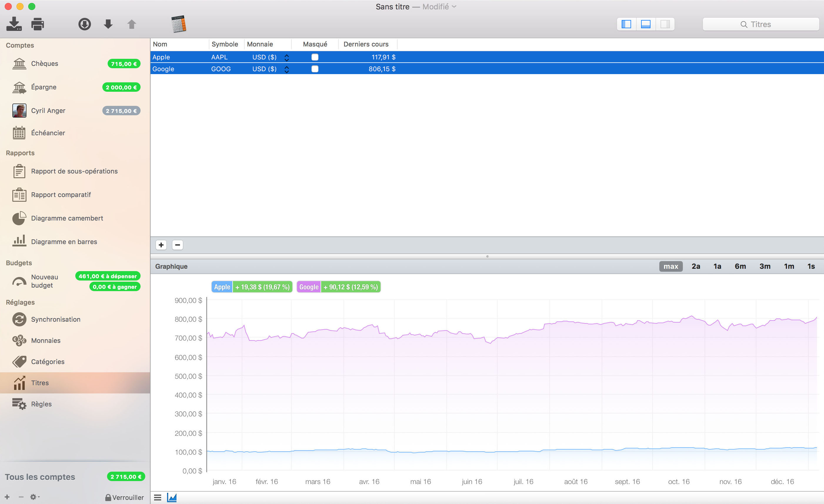Toggle Masqué checkbox for Apple
Screen dimensions: 824x504
pos(315,57)
